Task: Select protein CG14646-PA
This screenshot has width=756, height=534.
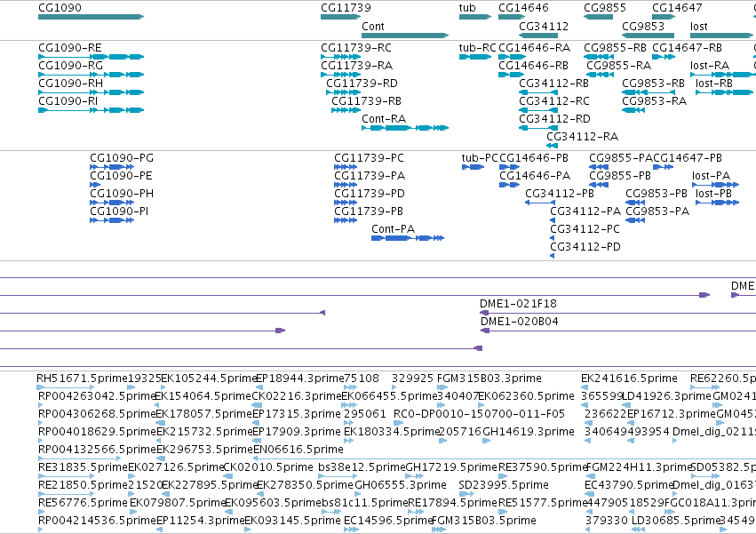Action: tap(510, 185)
